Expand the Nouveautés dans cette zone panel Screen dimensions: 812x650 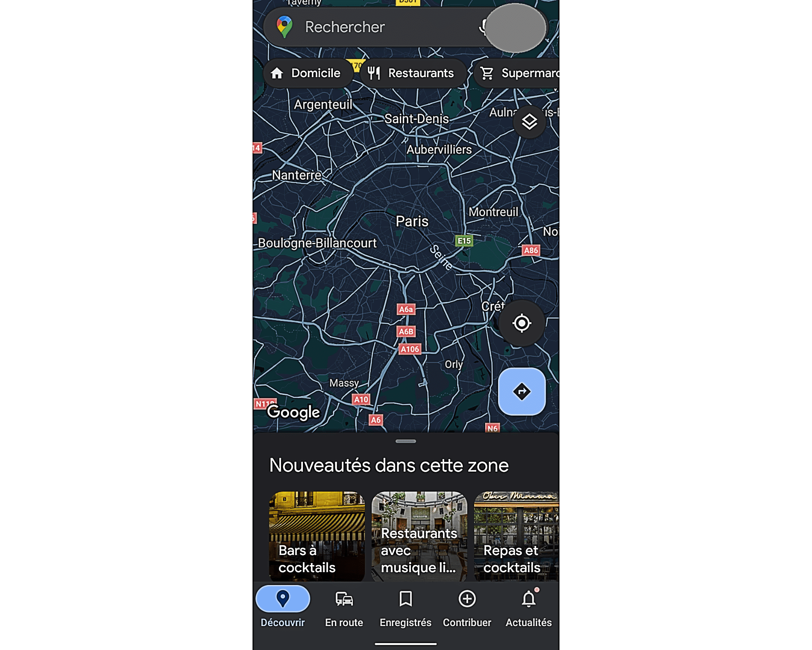(406, 440)
